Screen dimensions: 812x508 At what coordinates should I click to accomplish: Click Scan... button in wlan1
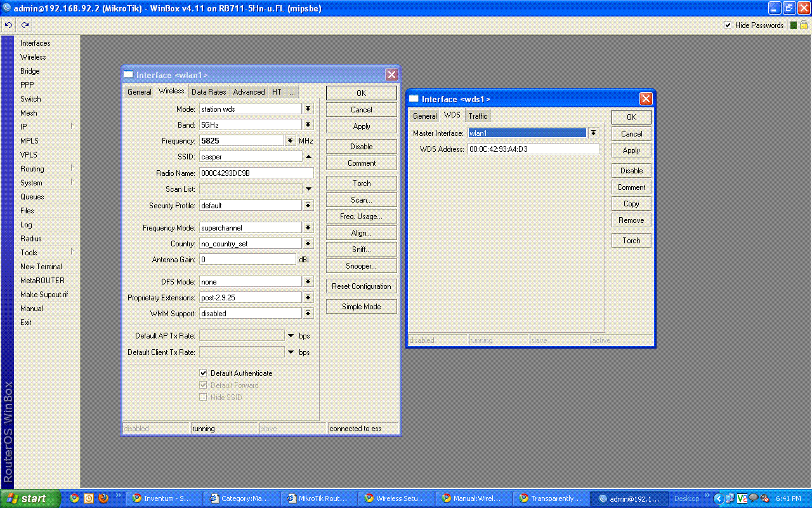[x=362, y=200]
